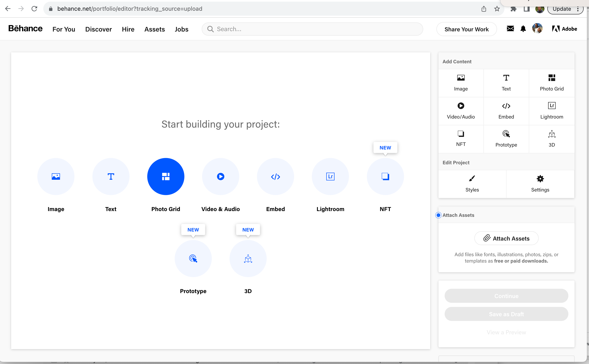This screenshot has width=589, height=364.
Task: Bookmark the page with the star icon
Action: coord(497,9)
